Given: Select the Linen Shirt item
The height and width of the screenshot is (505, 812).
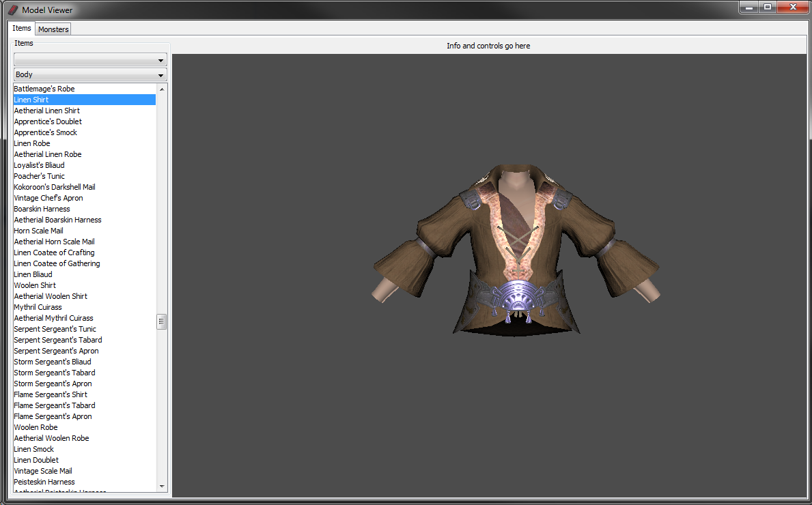Looking at the screenshot, I should click(x=85, y=100).
